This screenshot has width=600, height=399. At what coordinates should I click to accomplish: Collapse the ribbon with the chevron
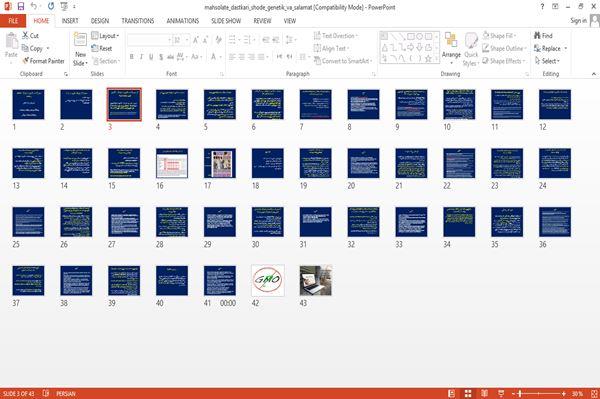[x=593, y=74]
